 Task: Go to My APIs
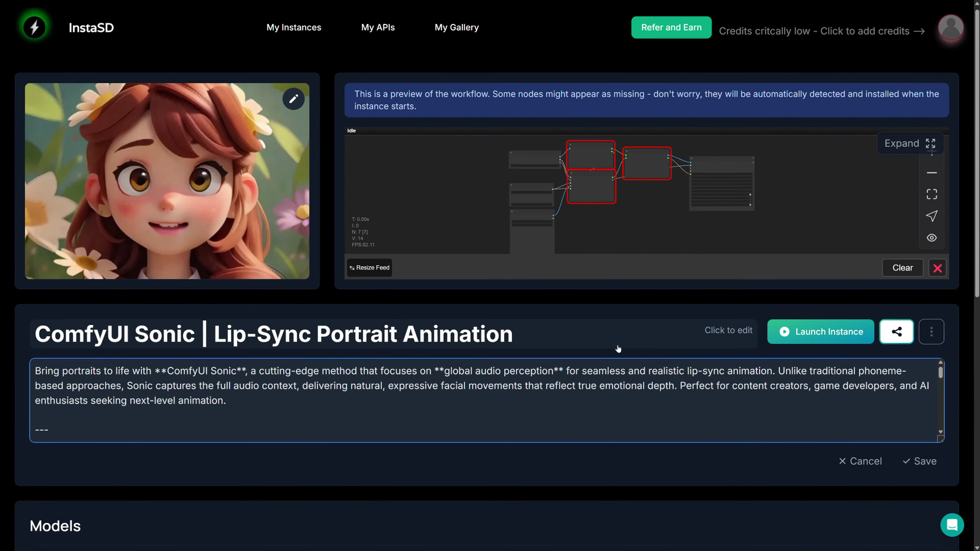(378, 28)
